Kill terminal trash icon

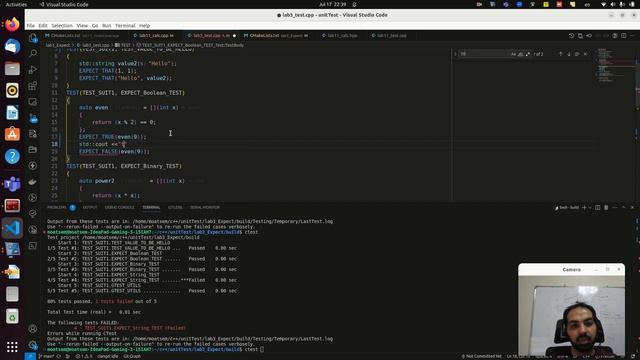click(x=606, y=208)
